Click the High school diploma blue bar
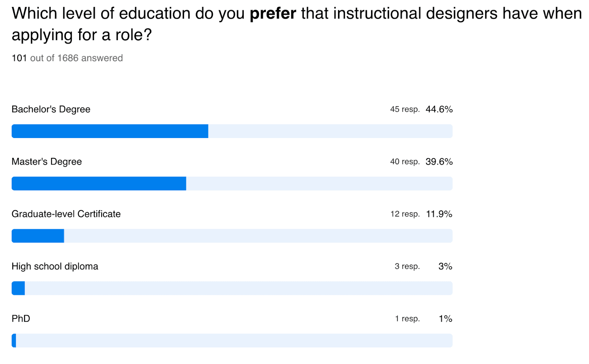The width and height of the screenshot is (589, 364). pyautogui.click(x=18, y=288)
